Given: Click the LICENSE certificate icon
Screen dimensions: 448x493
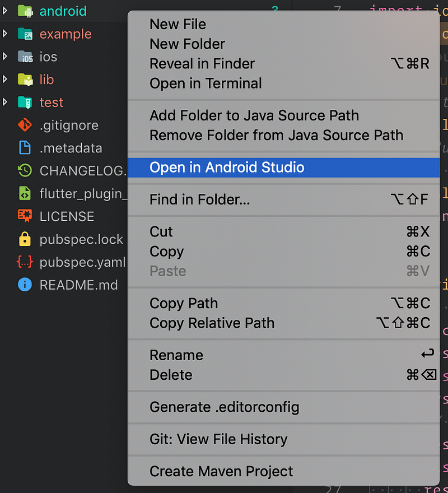Looking at the screenshot, I should pyautogui.click(x=25, y=216).
